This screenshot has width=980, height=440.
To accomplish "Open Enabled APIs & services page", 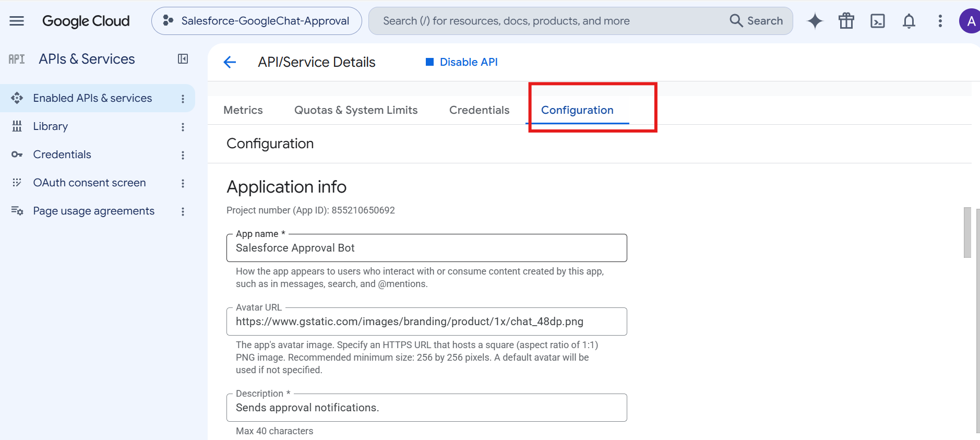I will pos(92,98).
